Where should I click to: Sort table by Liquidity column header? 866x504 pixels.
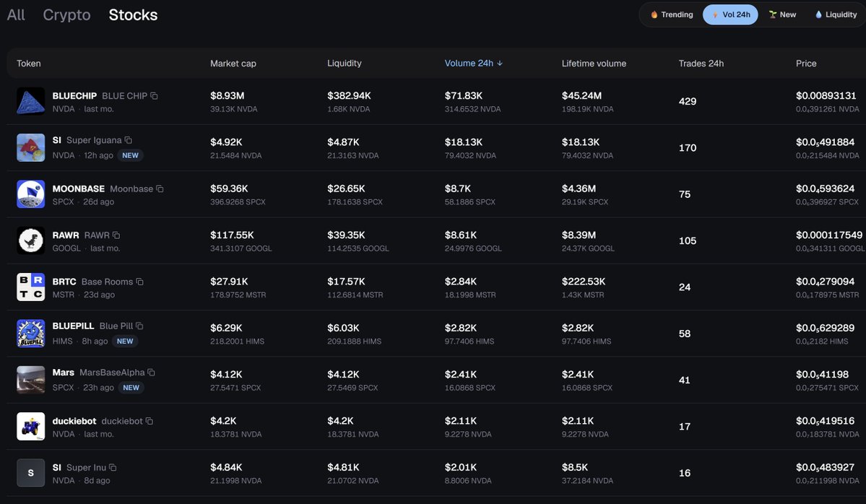coord(344,64)
